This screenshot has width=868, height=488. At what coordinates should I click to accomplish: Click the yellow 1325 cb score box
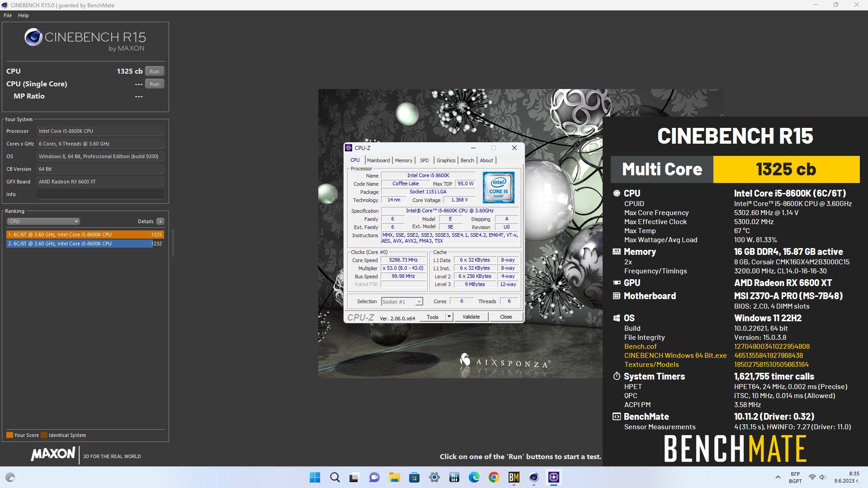786,169
